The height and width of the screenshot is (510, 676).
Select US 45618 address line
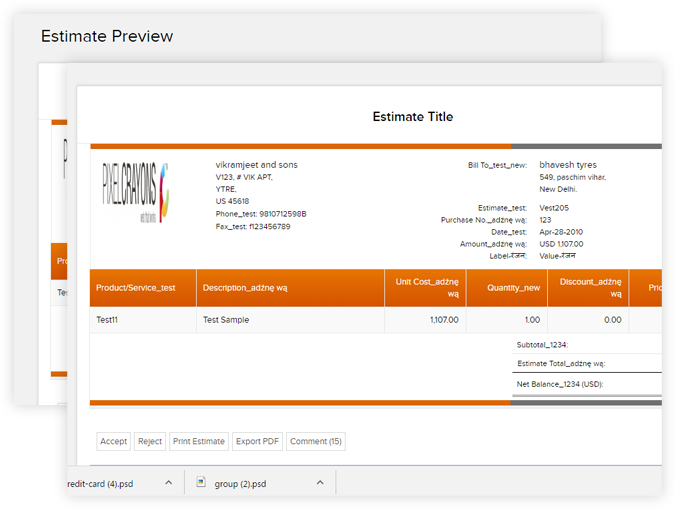click(x=232, y=201)
